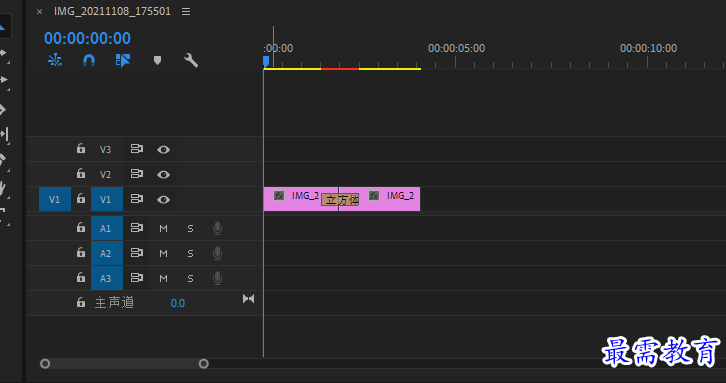This screenshot has width=726, height=383.
Task: Target track V3 header label
Action: pyautogui.click(x=106, y=149)
